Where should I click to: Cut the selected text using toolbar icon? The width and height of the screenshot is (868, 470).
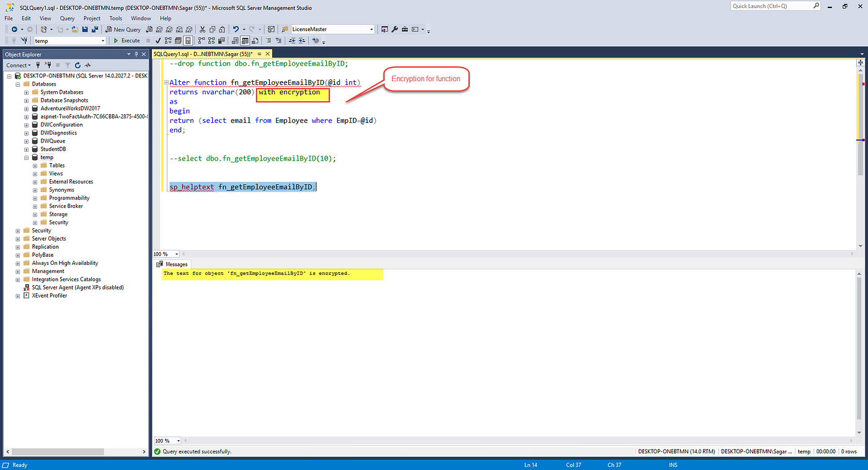point(201,29)
